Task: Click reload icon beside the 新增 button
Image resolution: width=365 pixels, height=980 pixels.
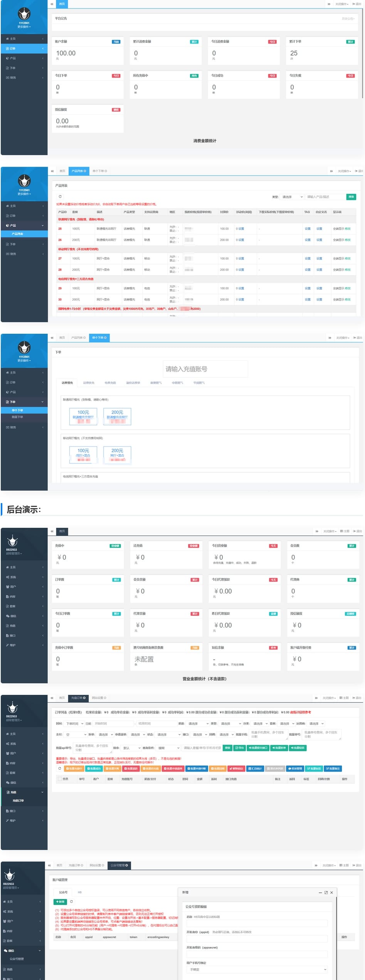Action: point(71,902)
